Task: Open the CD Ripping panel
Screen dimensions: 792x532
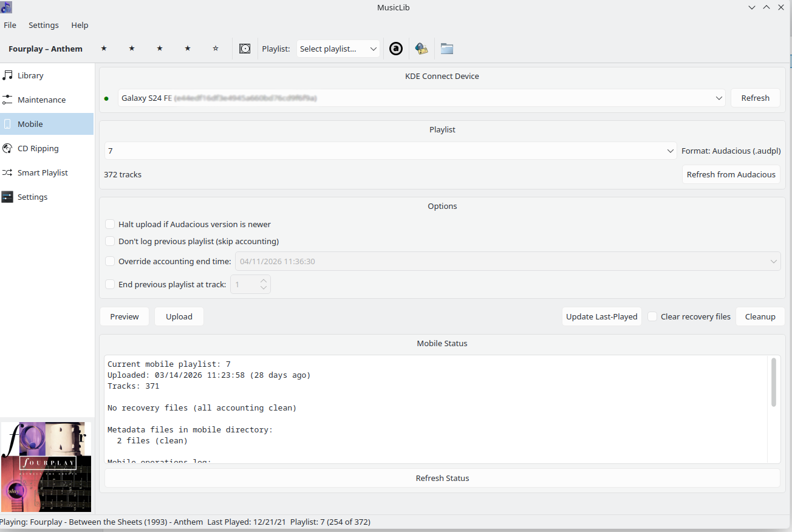Action: pyautogui.click(x=47, y=148)
